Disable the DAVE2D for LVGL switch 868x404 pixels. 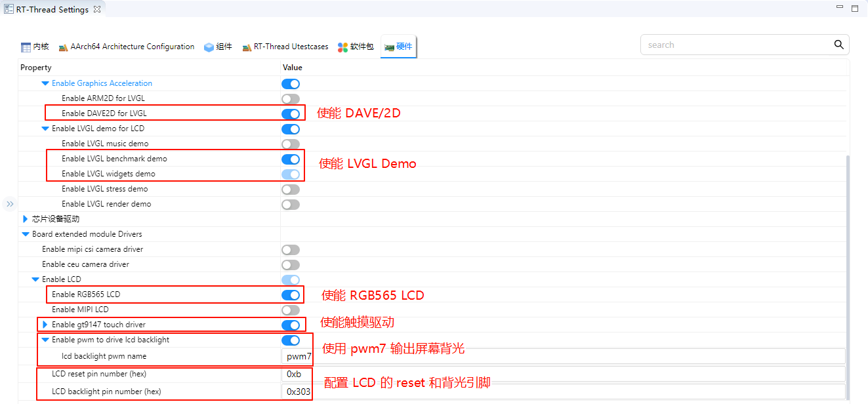[290, 113]
